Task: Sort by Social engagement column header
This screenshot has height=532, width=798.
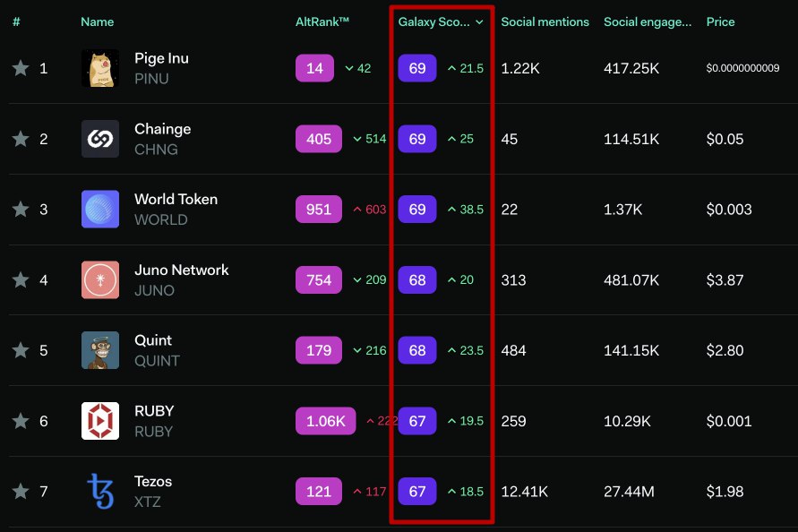Action: [x=648, y=21]
